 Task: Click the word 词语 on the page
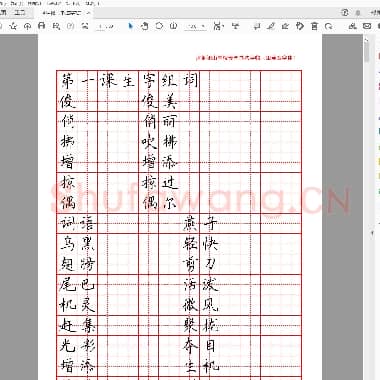coord(78,224)
